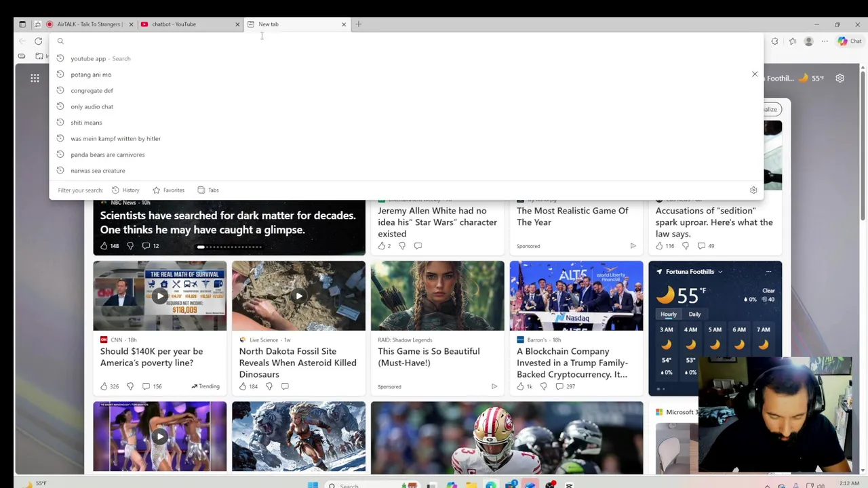868x488 pixels.
Task: Filter search by Favorites
Action: coord(169,190)
